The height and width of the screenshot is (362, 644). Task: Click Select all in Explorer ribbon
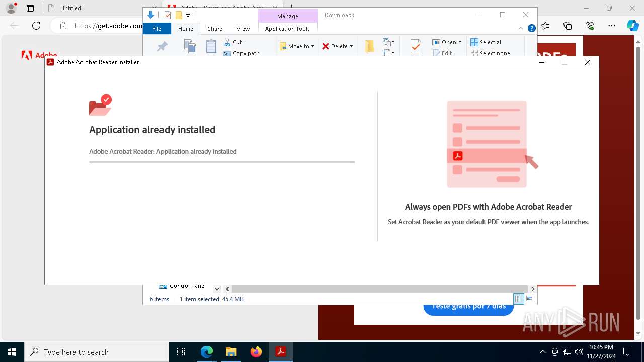(x=487, y=42)
